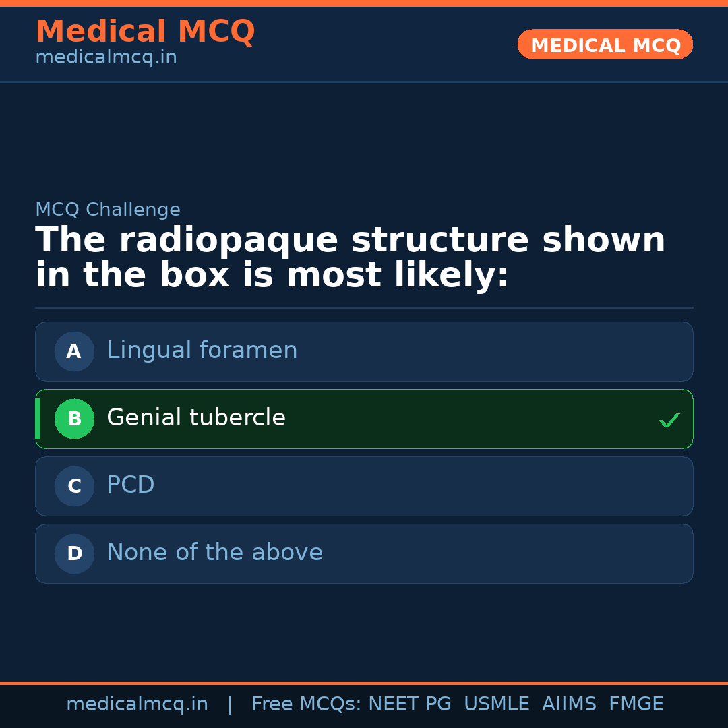Click the FMGE label in the footer
The image size is (728, 728).
click(x=636, y=704)
